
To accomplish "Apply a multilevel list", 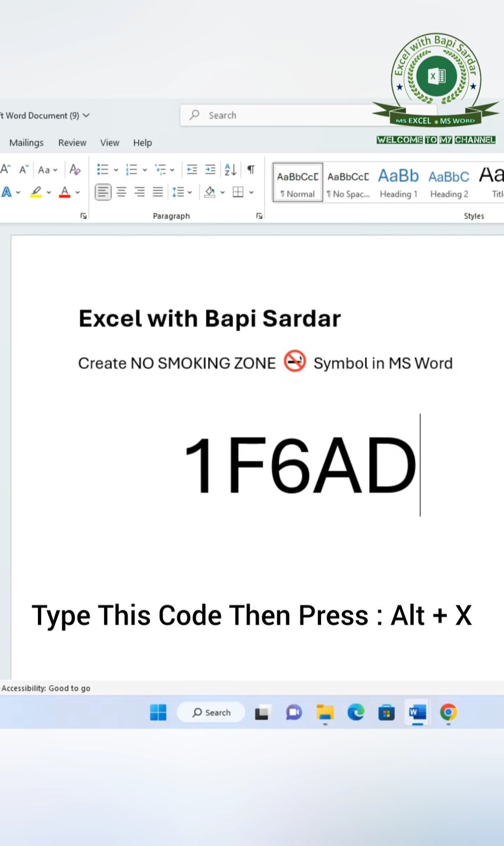I will click(161, 170).
